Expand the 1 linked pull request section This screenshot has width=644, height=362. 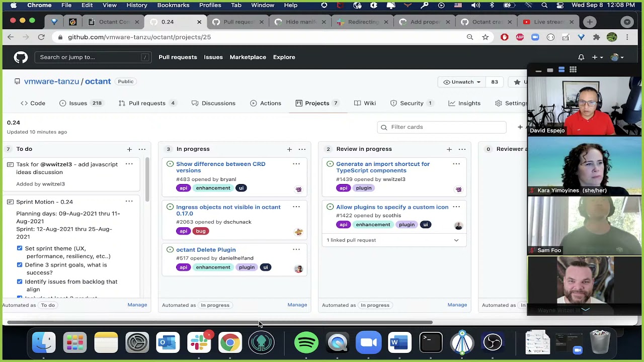(456, 240)
